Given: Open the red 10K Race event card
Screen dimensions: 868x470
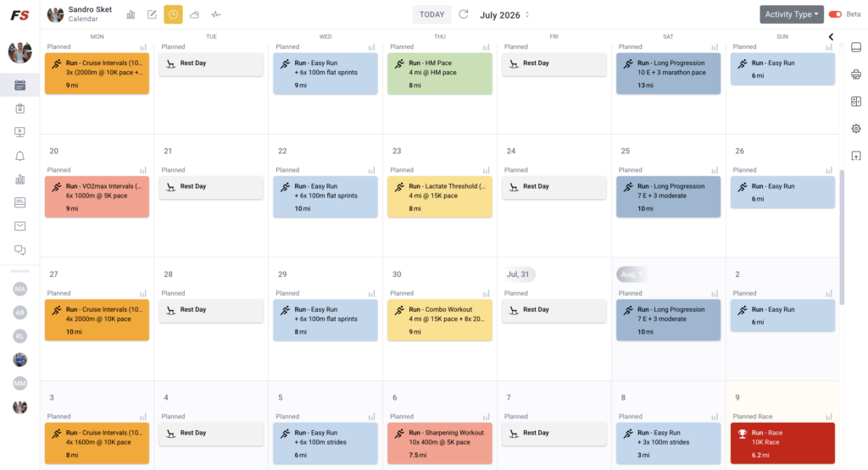Looking at the screenshot, I should (x=782, y=443).
